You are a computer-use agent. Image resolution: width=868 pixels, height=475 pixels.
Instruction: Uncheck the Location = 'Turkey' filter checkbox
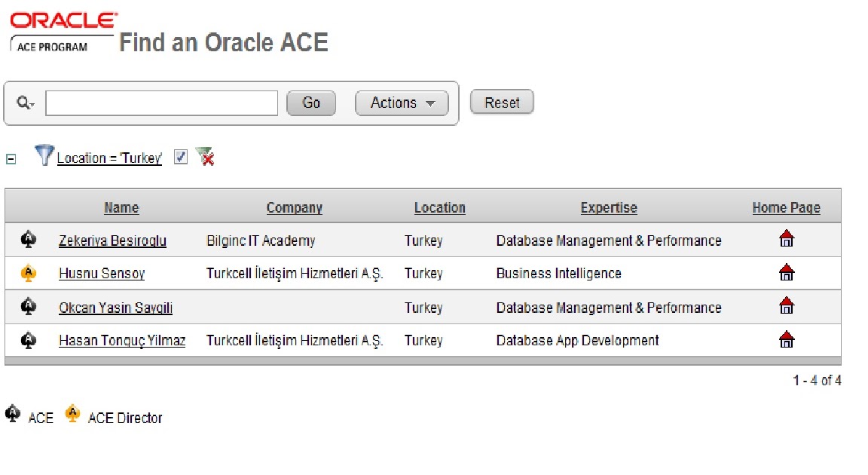pyautogui.click(x=180, y=157)
